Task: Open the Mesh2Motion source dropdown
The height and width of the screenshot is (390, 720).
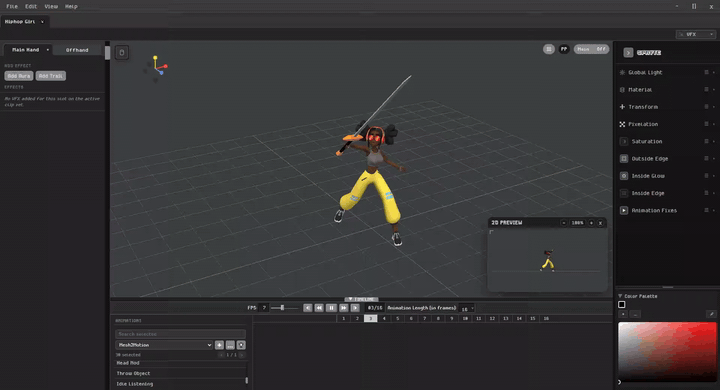Action: coord(164,345)
